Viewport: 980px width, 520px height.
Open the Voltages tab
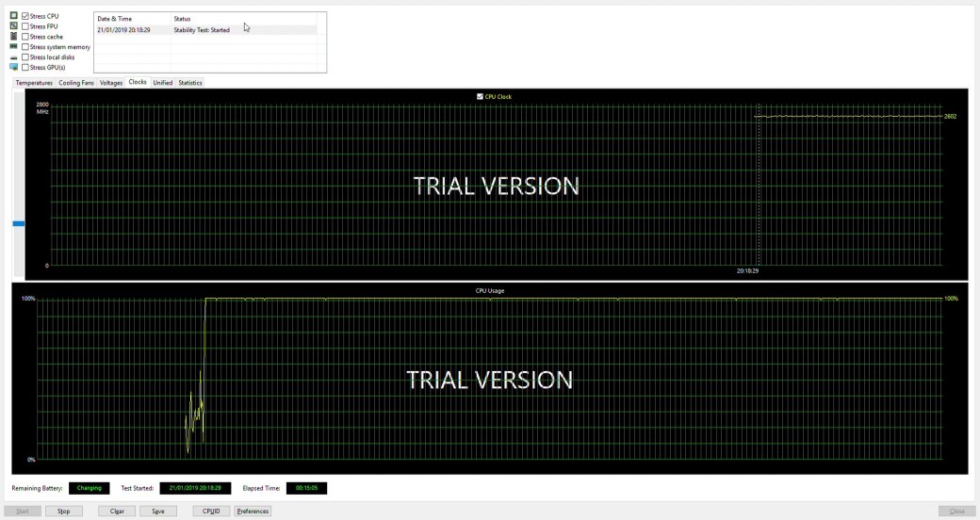111,83
